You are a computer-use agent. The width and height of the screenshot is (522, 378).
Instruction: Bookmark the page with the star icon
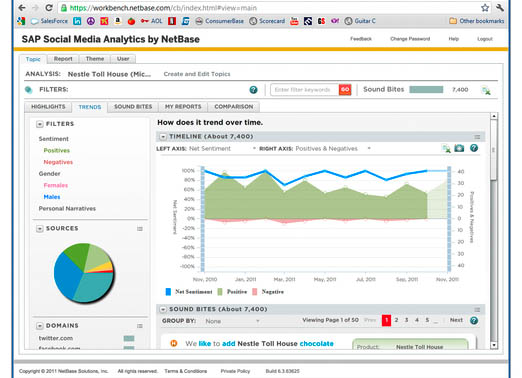(x=485, y=8)
